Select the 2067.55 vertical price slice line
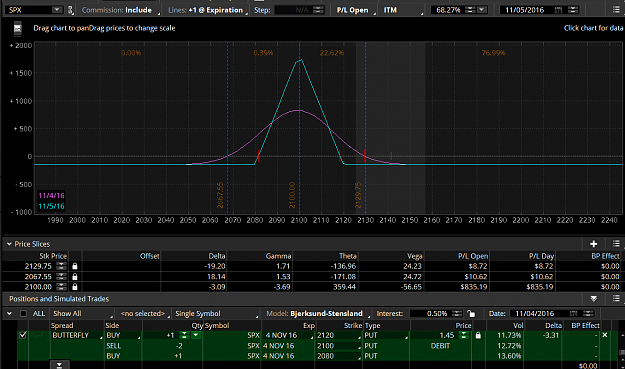 [228, 128]
